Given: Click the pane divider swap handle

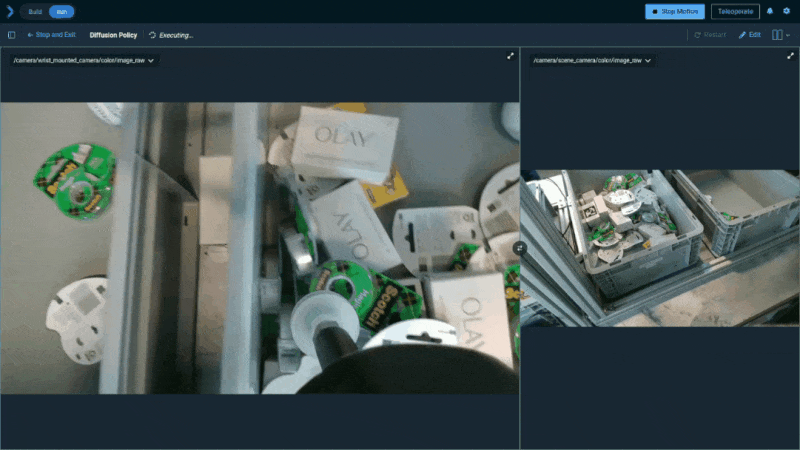Looking at the screenshot, I should (519, 247).
